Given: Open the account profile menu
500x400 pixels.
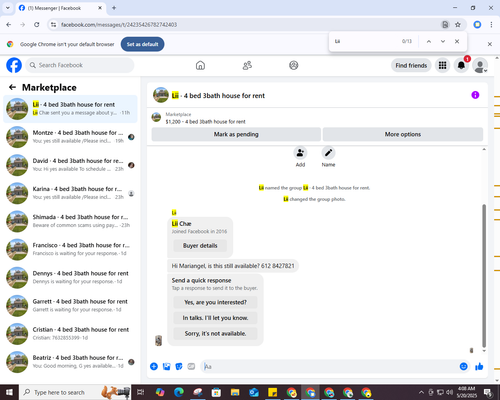Looking at the screenshot, I should tap(480, 65).
